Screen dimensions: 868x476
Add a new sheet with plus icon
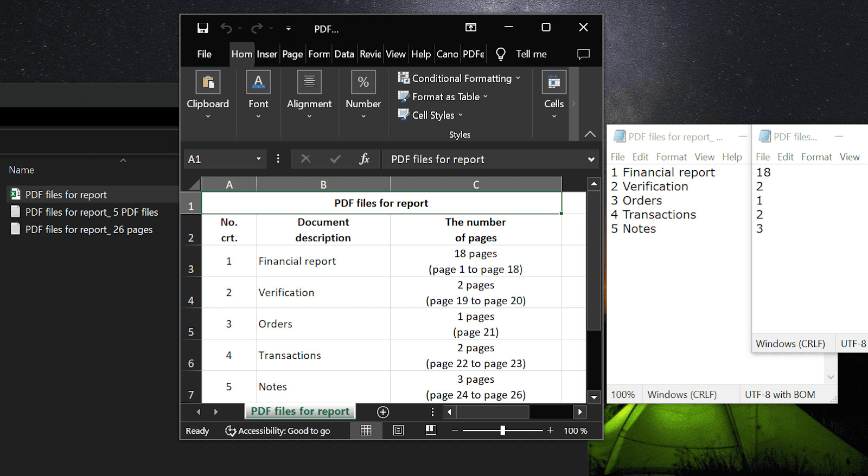point(383,412)
